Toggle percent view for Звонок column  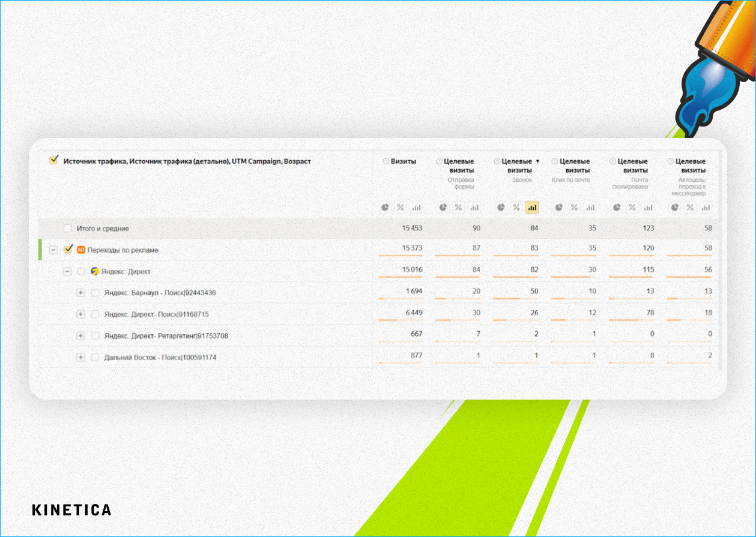pos(516,208)
